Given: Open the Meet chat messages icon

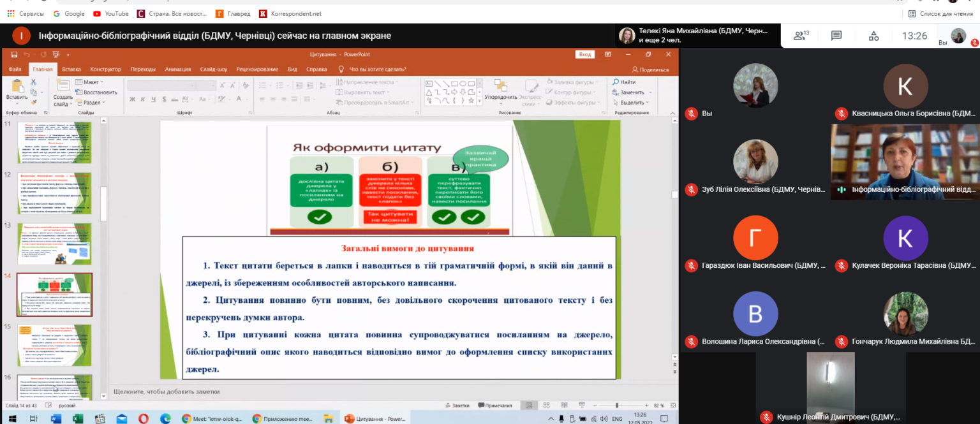Looking at the screenshot, I should pos(836,36).
